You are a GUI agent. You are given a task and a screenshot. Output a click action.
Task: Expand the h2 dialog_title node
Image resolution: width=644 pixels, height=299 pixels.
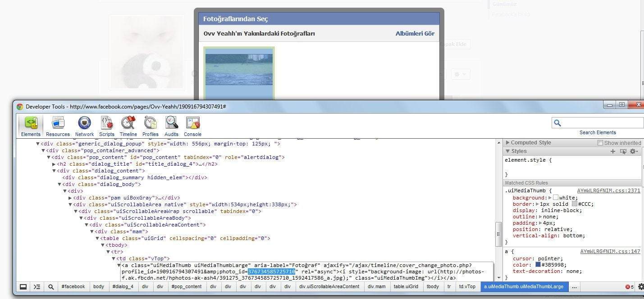pos(54,164)
